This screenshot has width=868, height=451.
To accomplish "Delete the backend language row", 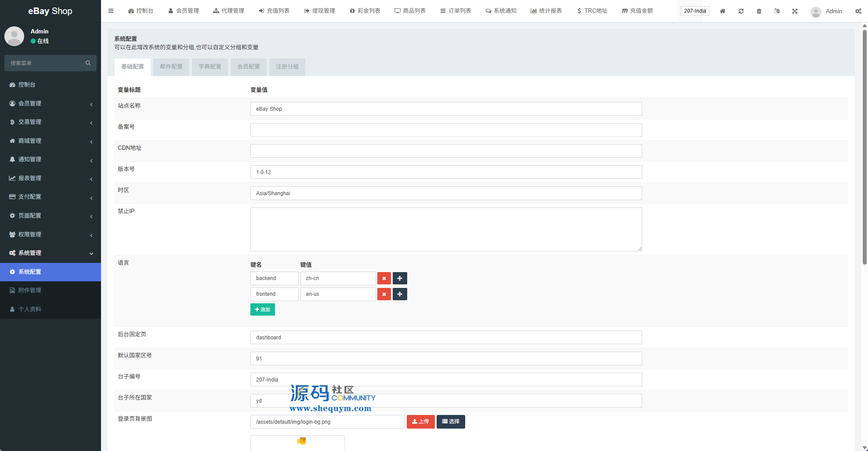I will coord(384,278).
